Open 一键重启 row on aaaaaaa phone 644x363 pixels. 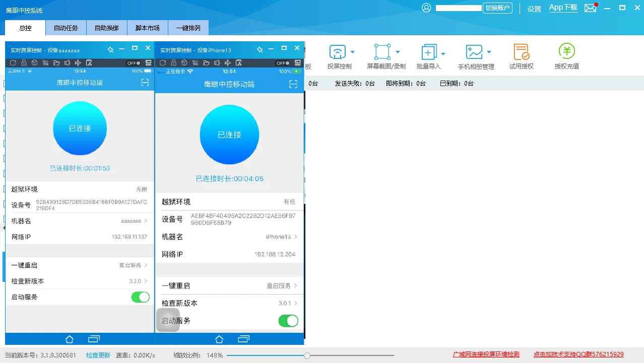tap(80, 265)
